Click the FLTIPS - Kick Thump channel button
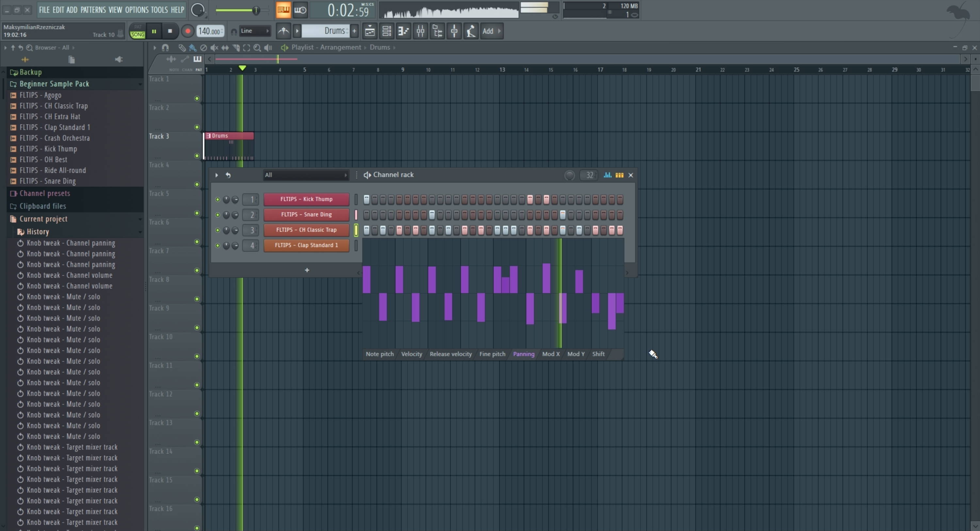The height and width of the screenshot is (531, 980). tap(306, 199)
